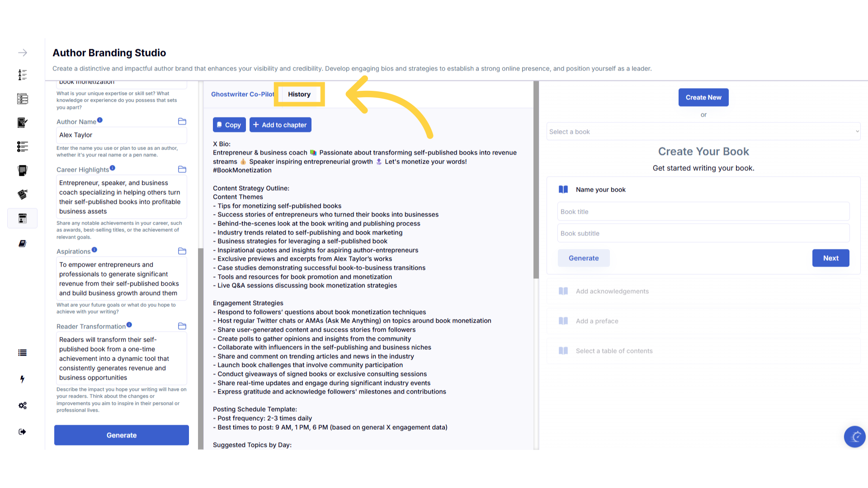Click the Create New button
Screen dimensions: 868x488
point(703,97)
